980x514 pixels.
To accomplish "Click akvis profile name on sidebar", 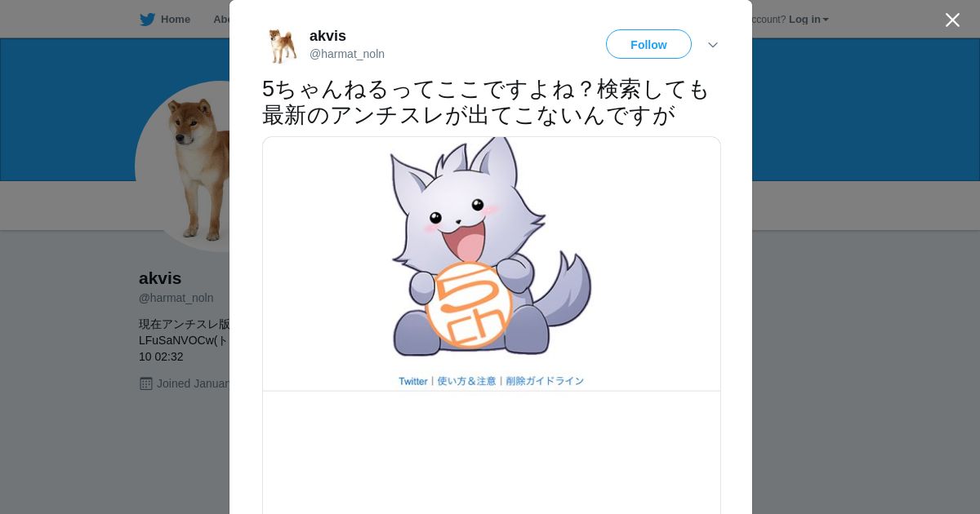I will 160,278.
